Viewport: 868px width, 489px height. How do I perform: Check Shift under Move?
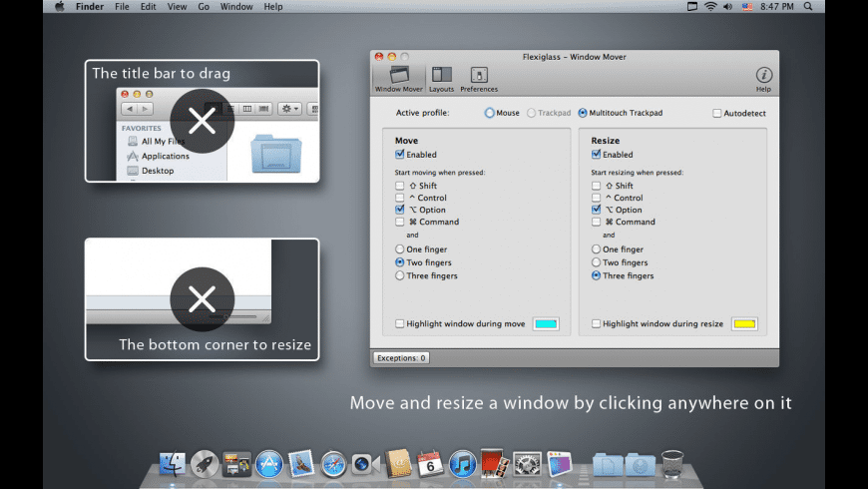[400, 186]
